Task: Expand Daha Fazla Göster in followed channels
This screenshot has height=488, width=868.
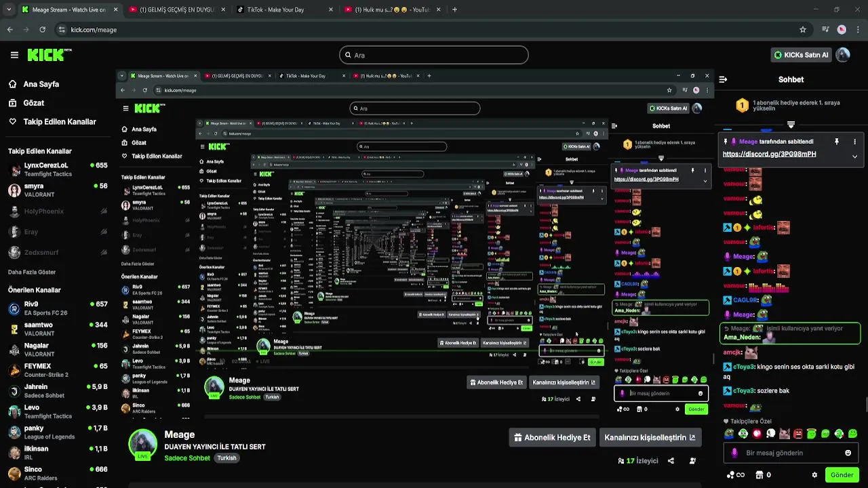Action: click(x=32, y=272)
